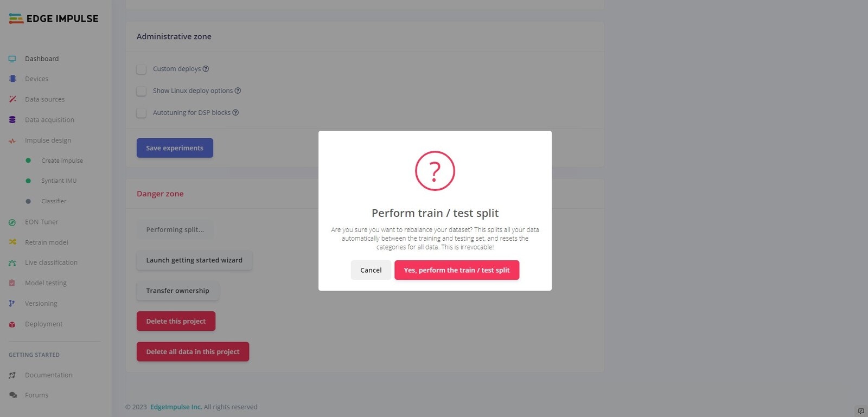This screenshot has width=868, height=417.
Task: Open Live classification menu item
Action: point(51,262)
